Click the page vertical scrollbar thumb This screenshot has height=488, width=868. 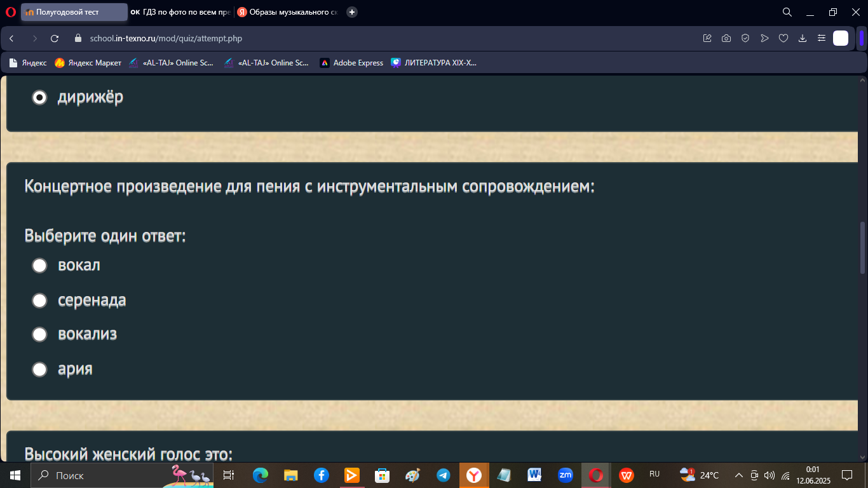pos(862,248)
